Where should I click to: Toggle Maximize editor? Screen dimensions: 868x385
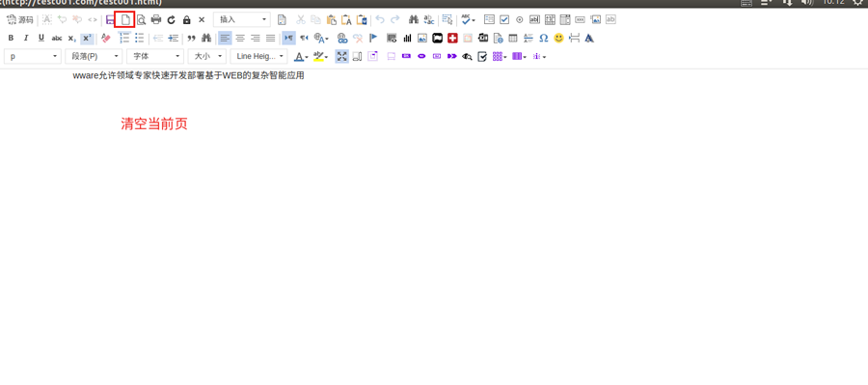(x=342, y=57)
